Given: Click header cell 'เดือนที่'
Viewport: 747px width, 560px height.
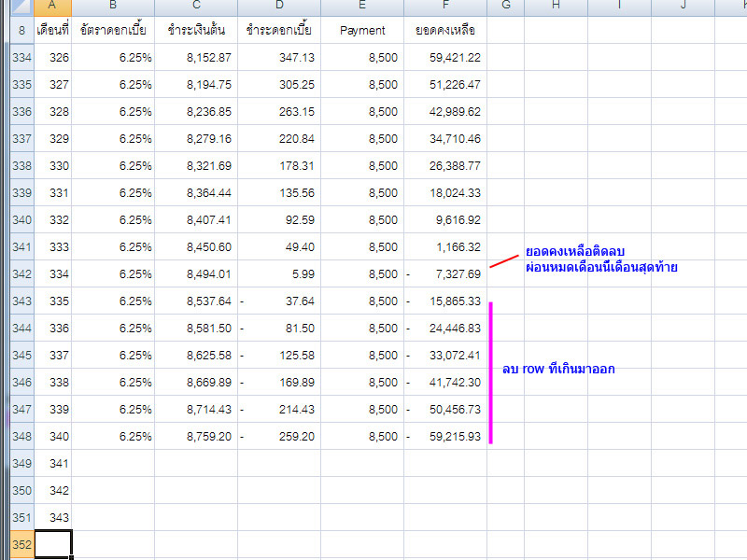Looking at the screenshot, I should point(53,30).
